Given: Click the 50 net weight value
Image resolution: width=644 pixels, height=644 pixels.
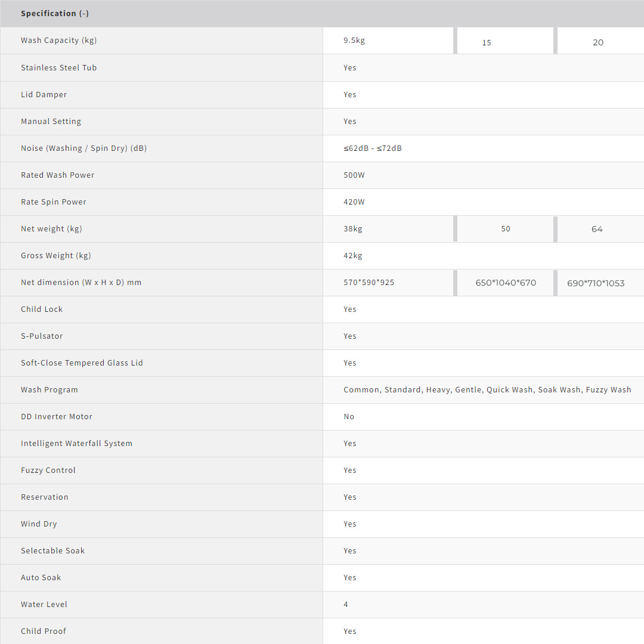Looking at the screenshot, I should (506, 229).
